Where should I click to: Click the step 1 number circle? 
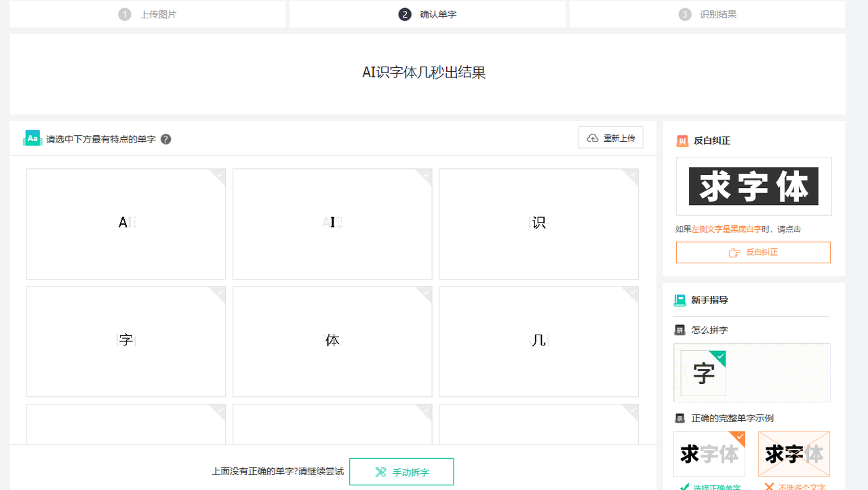[x=124, y=14]
